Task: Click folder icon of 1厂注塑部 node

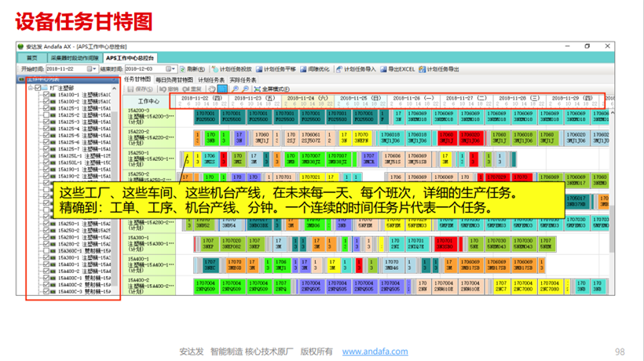Action: pos(44,88)
